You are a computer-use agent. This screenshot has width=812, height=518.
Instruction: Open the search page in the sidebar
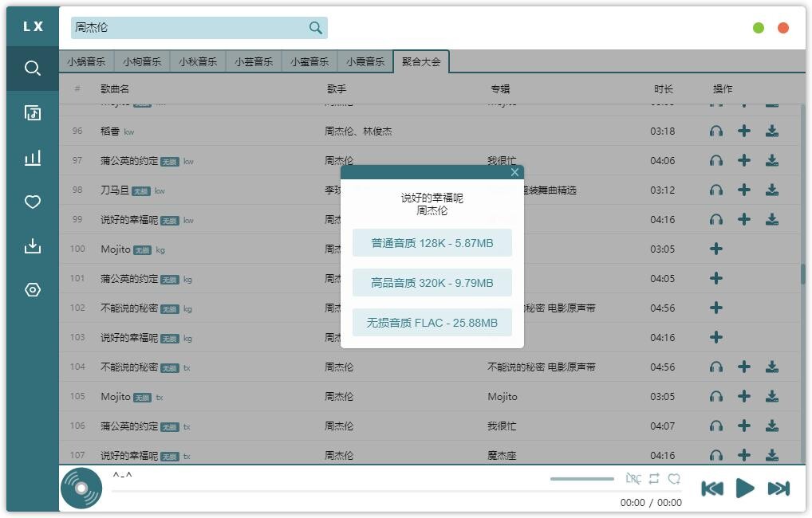point(33,69)
